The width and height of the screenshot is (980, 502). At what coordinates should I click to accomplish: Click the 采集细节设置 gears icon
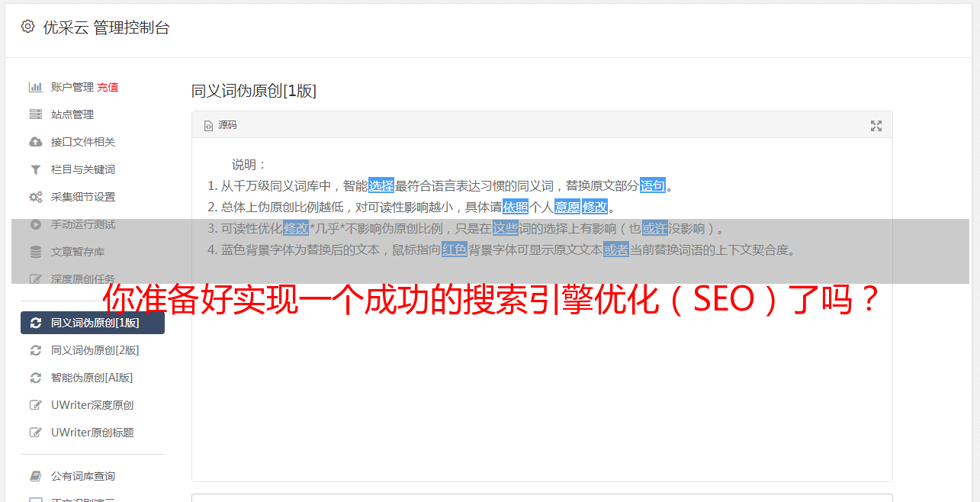tap(35, 197)
